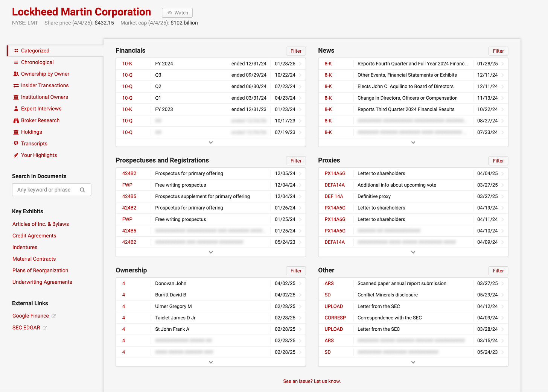Open Google Finance external link

tap(30, 316)
